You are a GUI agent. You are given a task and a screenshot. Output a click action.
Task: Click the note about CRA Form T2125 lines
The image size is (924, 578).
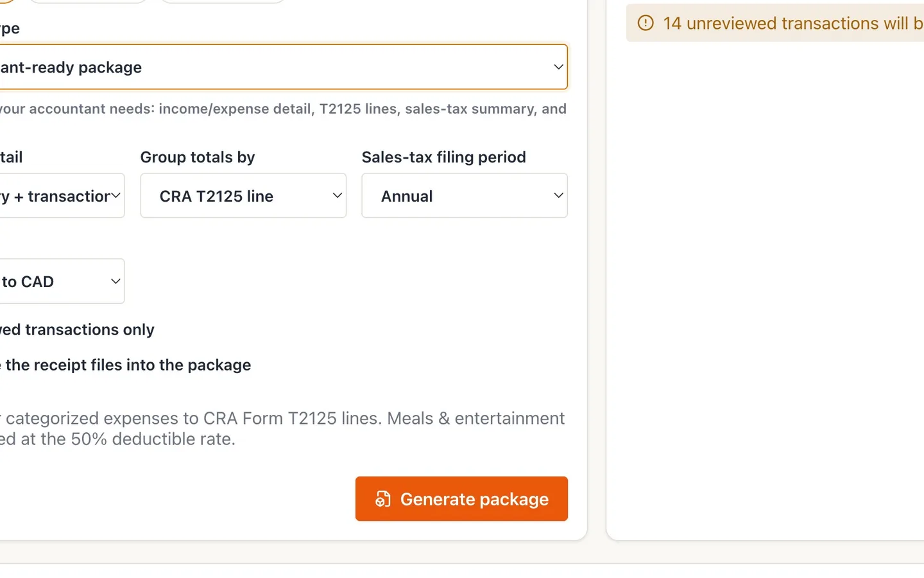[x=282, y=428]
